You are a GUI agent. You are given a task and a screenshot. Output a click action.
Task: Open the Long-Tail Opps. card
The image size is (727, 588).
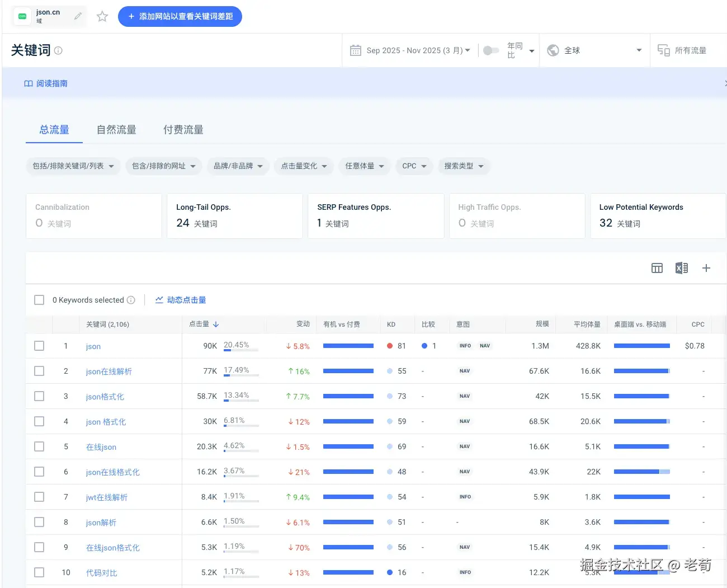click(x=235, y=216)
